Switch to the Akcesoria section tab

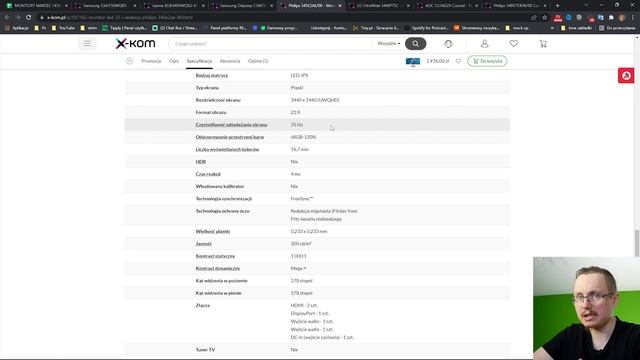click(x=230, y=61)
